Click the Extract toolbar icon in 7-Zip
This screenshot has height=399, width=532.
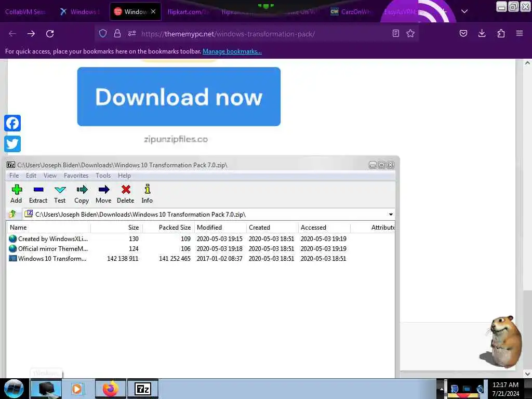point(38,194)
